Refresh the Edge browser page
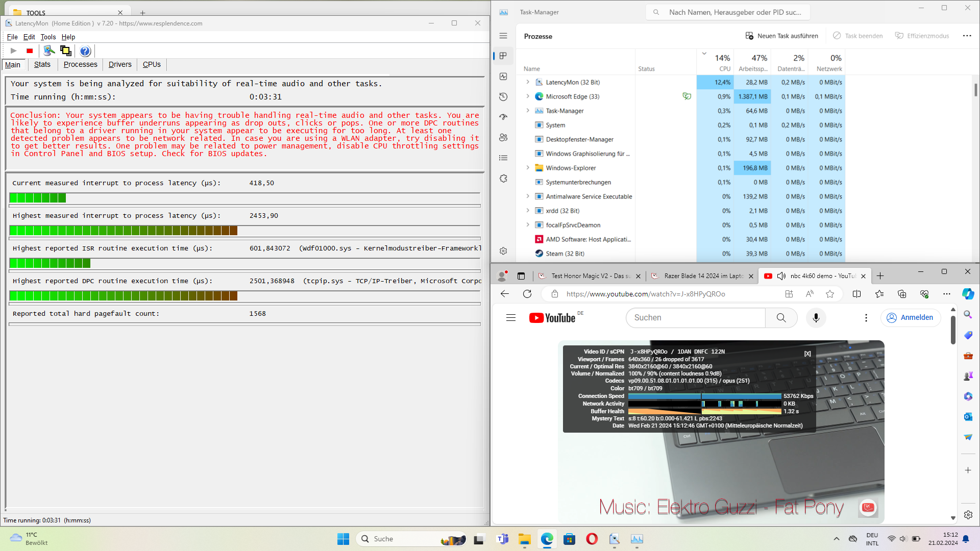The width and height of the screenshot is (980, 551). [527, 294]
